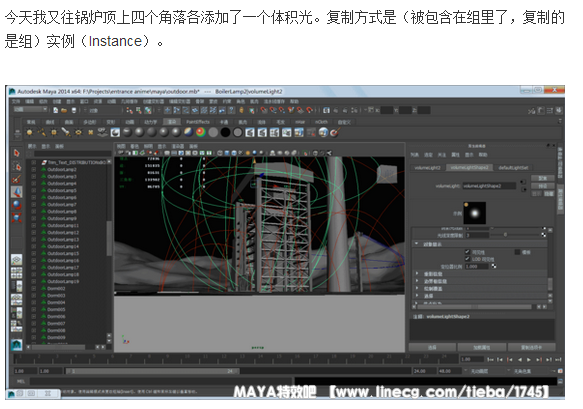
Task: Toggle Select by Component Type mode
Action: 148,110
